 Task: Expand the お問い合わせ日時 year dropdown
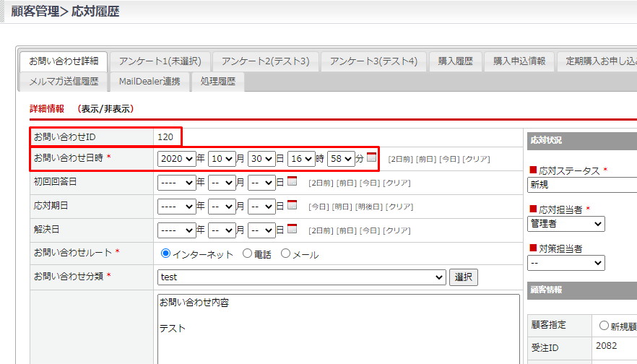177,158
